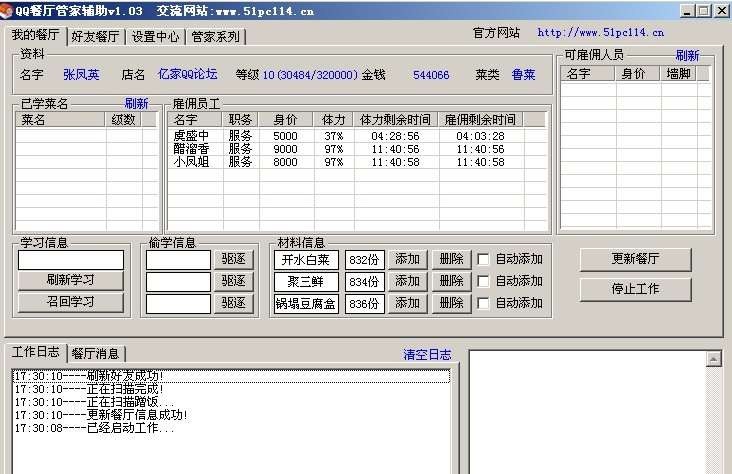Viewport: 732px width, 474px height.
Task: Click the 名字 header in 可雇佣人员
Action: click(588, 74)
